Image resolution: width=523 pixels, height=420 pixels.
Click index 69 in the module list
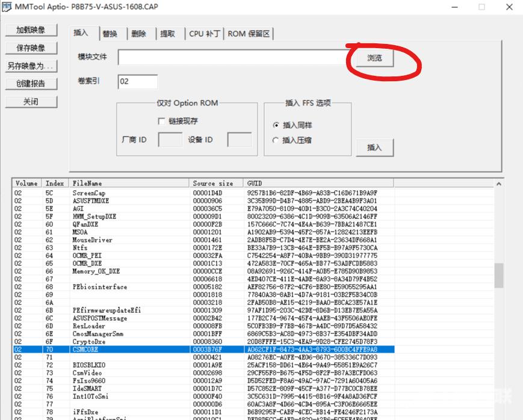pyautogui.click(x=49, y=295)
